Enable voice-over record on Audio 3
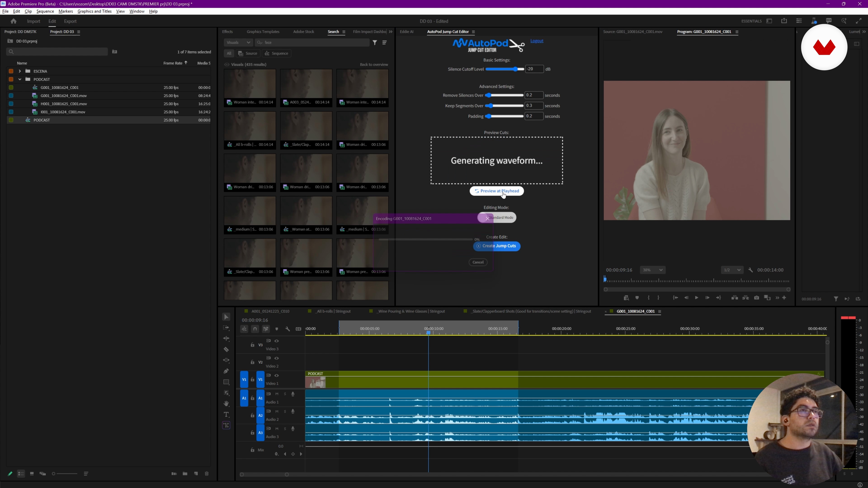 click(293, 429)
